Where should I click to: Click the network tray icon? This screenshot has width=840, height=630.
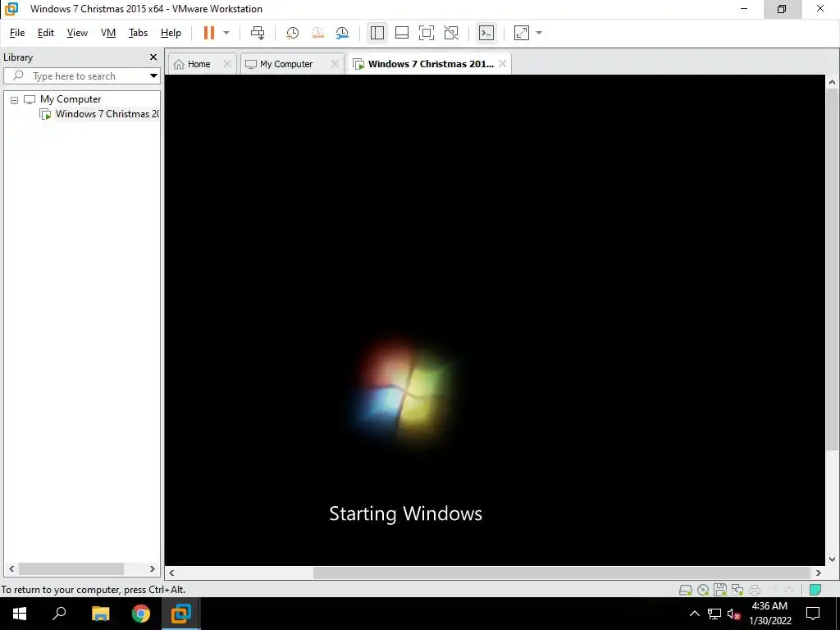click(714, 614)
